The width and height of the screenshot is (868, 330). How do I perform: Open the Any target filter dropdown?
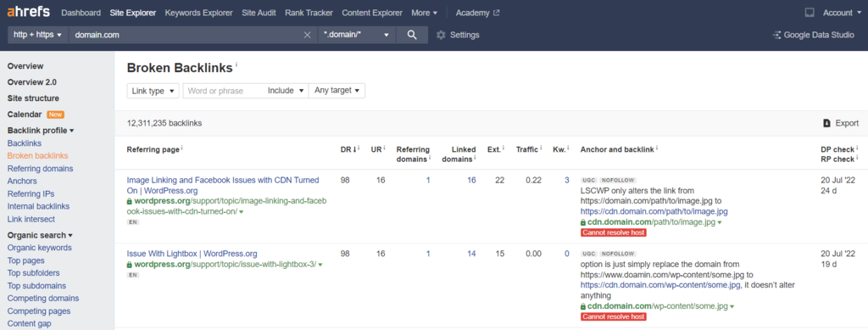pos(337,91)
